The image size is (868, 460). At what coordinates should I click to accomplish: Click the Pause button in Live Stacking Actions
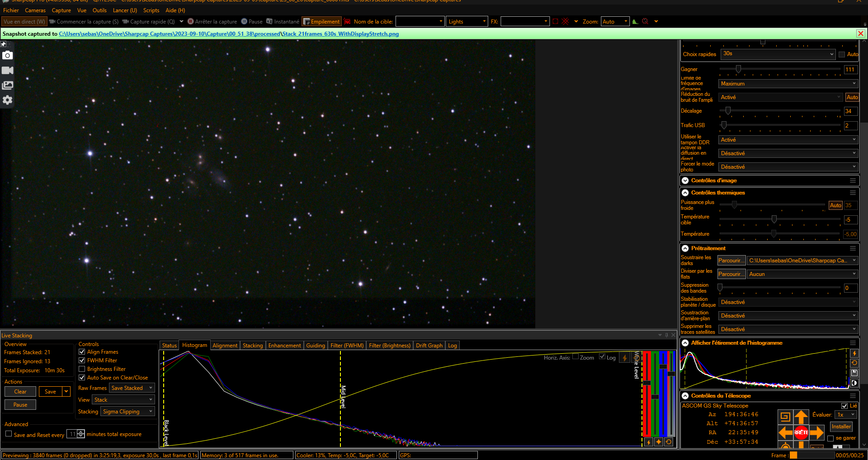[20, 404]
